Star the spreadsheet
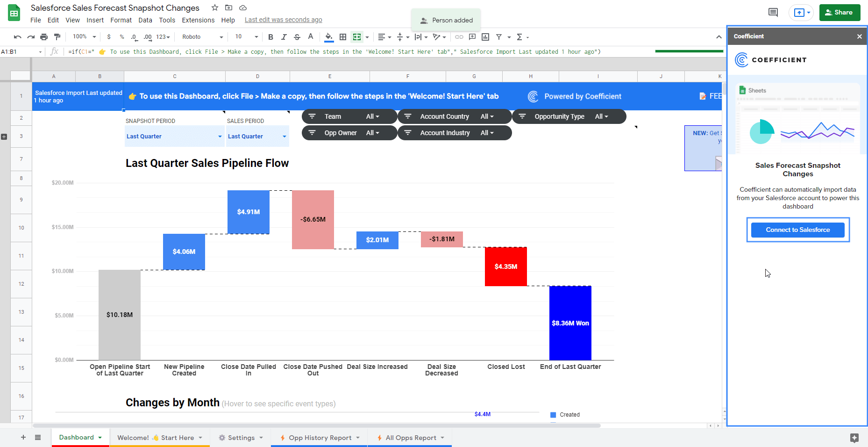Screen dimensions: 868x447 click(x=215, y=7)
